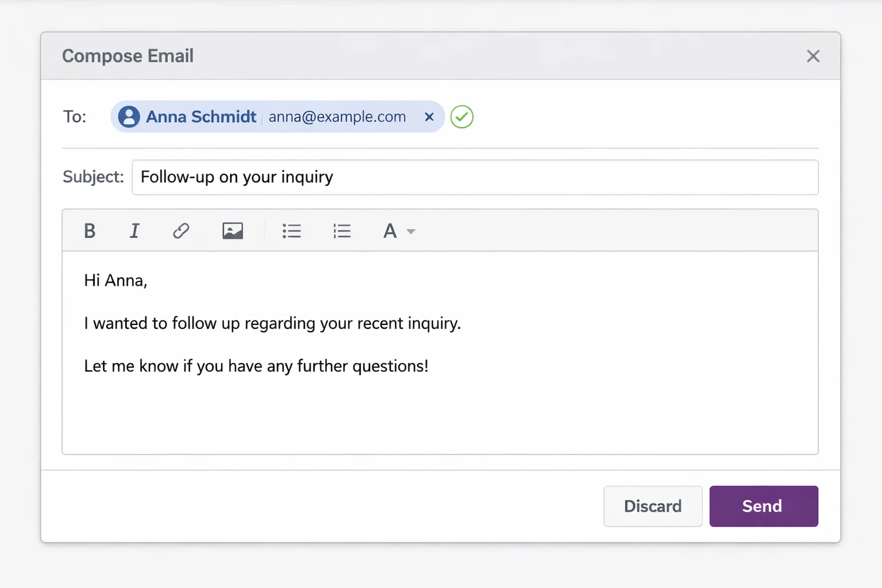
Task: Select the Compose Email dialog title
Action: click(x=127, y=56)
